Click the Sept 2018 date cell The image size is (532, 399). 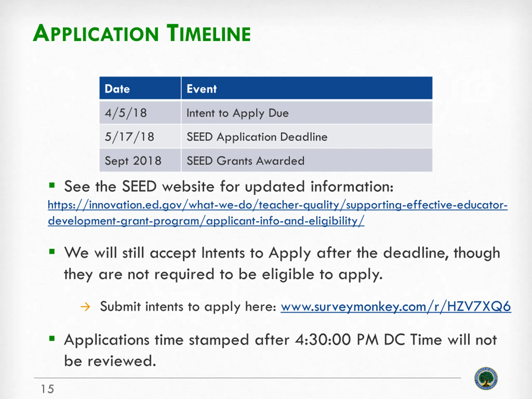[x=140, y=160]
